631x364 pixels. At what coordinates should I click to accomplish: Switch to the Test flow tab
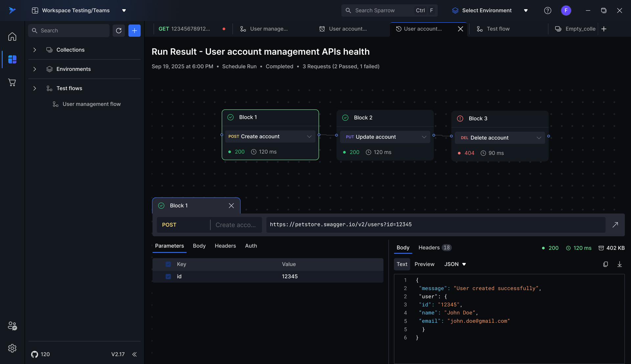pyautogui.click(x=498, y=29)
